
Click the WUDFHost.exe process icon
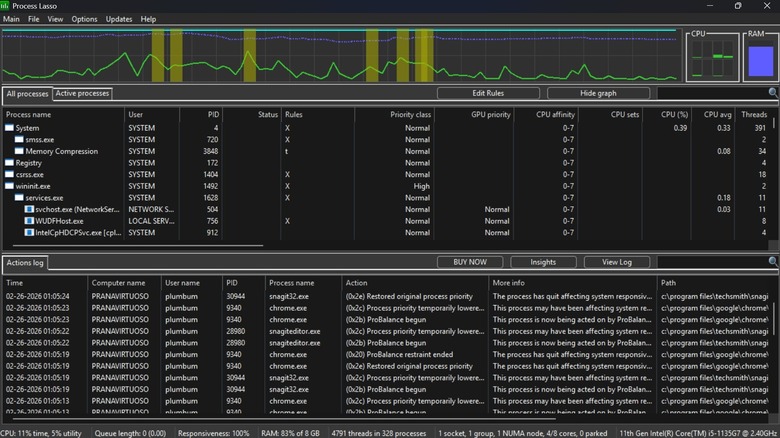tap(29, 221)
